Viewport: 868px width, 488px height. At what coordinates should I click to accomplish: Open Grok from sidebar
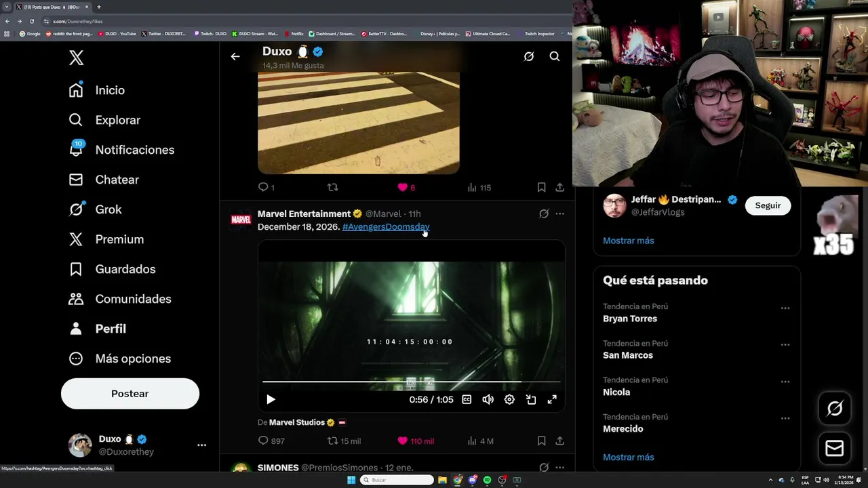pos(95,209)
